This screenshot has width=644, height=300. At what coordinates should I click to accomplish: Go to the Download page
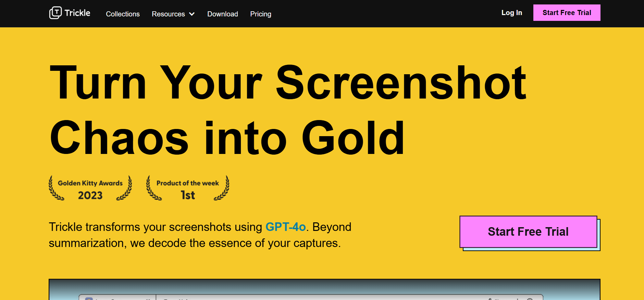pos(222,14)
